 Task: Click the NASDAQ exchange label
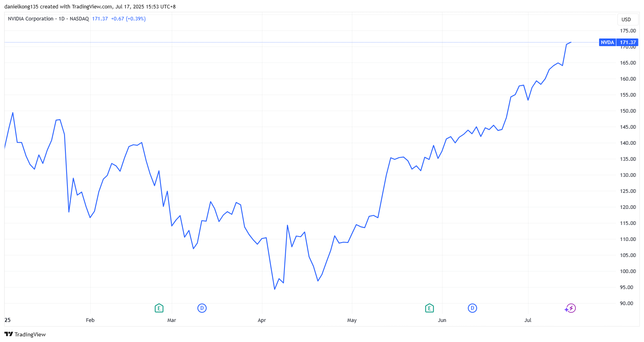79,19
